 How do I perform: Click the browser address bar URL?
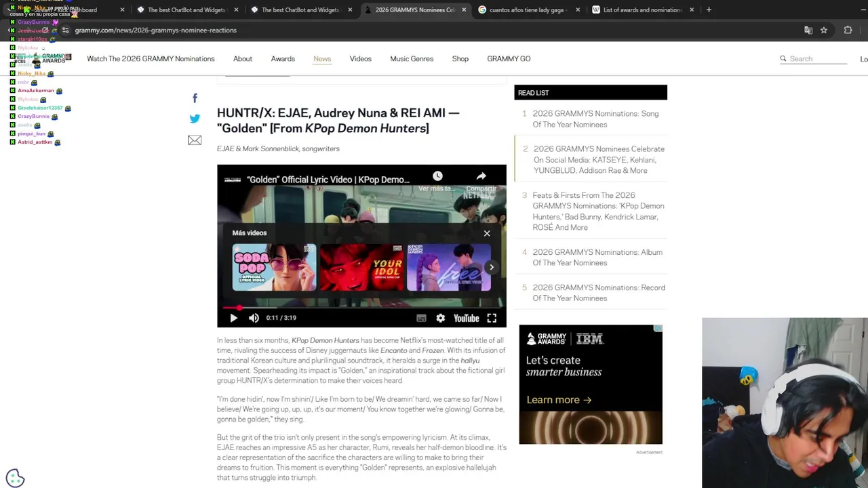pos(155,30)
